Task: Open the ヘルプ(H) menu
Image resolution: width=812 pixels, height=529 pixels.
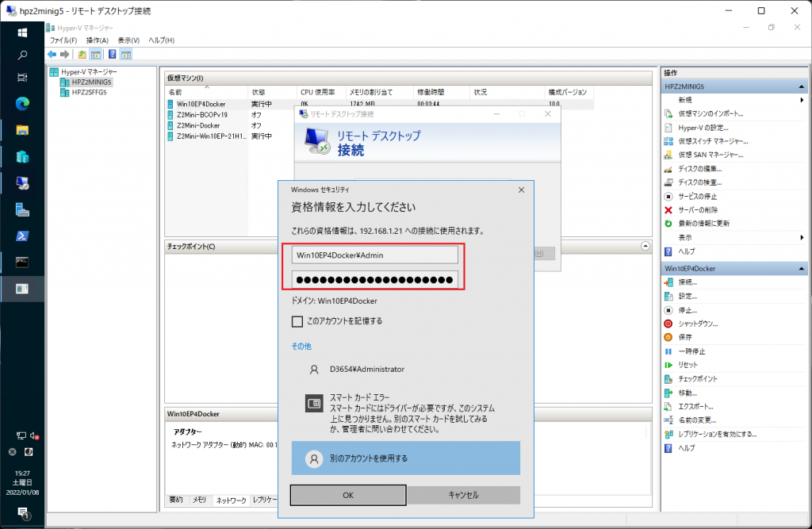Action: tap(162, 40)
